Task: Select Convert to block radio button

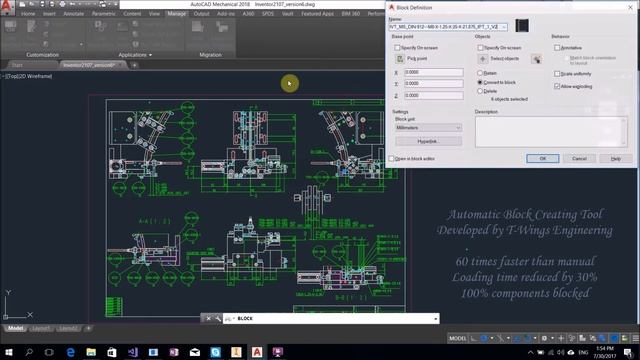Action: 480,82
